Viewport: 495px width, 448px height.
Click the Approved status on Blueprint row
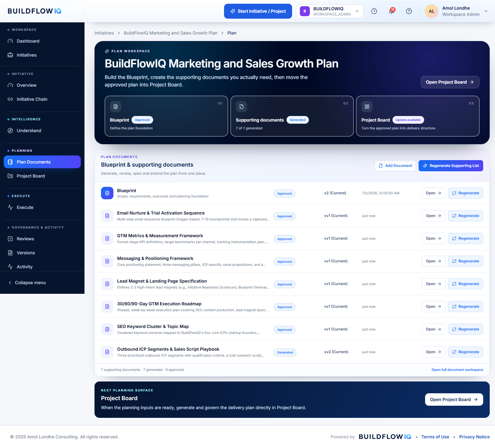pos(285,193)
